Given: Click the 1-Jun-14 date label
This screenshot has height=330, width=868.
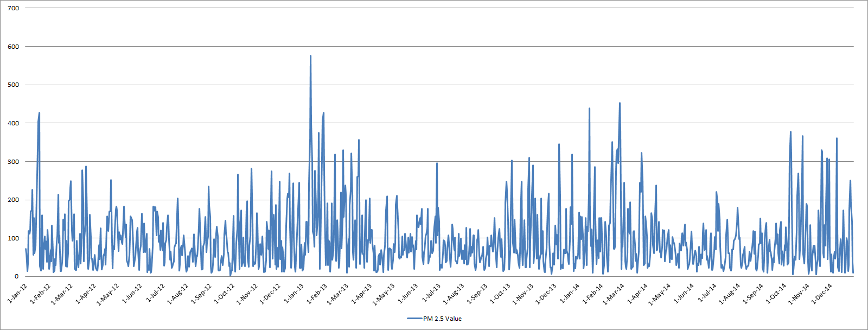Looking at the screenshot, I should pyautogui.click(x=684, y=293).
